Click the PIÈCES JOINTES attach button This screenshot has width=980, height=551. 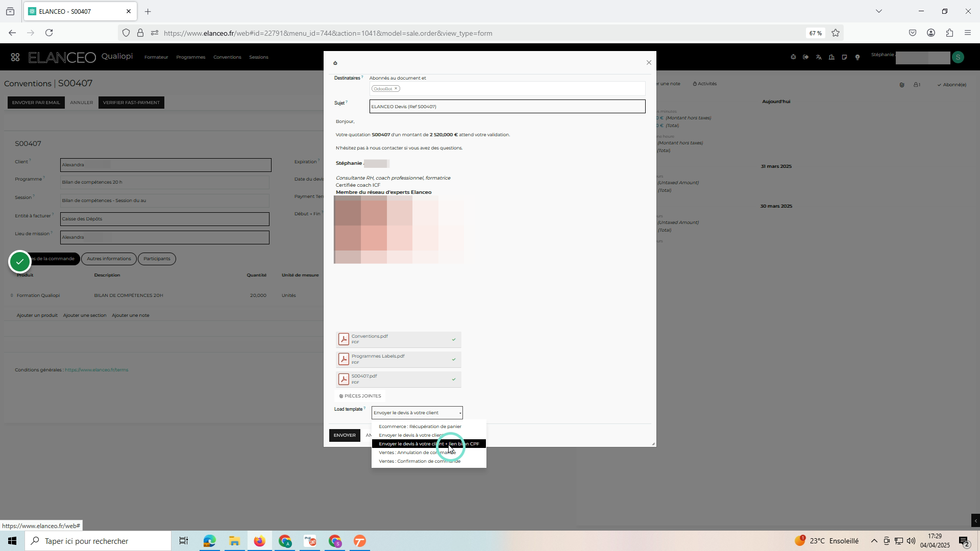click(360, 396)
